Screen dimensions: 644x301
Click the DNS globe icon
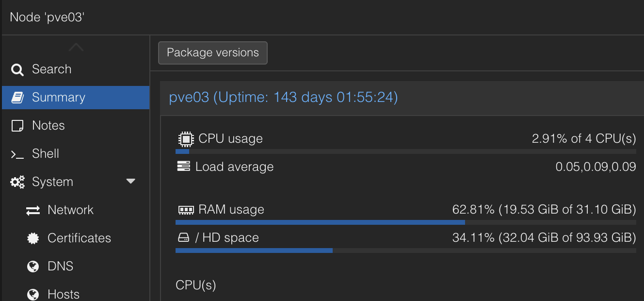(33, 267)
